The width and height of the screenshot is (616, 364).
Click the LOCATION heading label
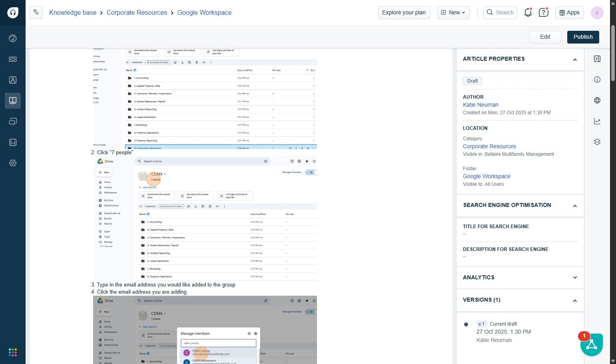(475, 128)
